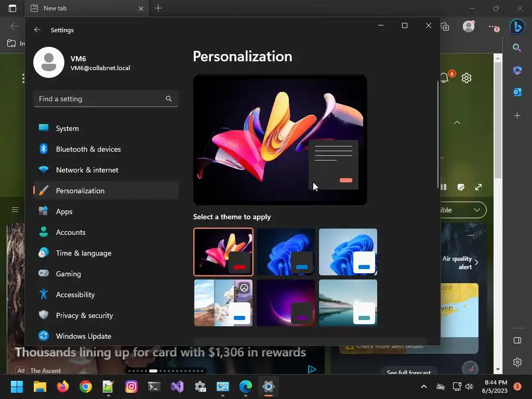Select the New tab tab in Edge
532x399 pixels.
click(87, 8)
